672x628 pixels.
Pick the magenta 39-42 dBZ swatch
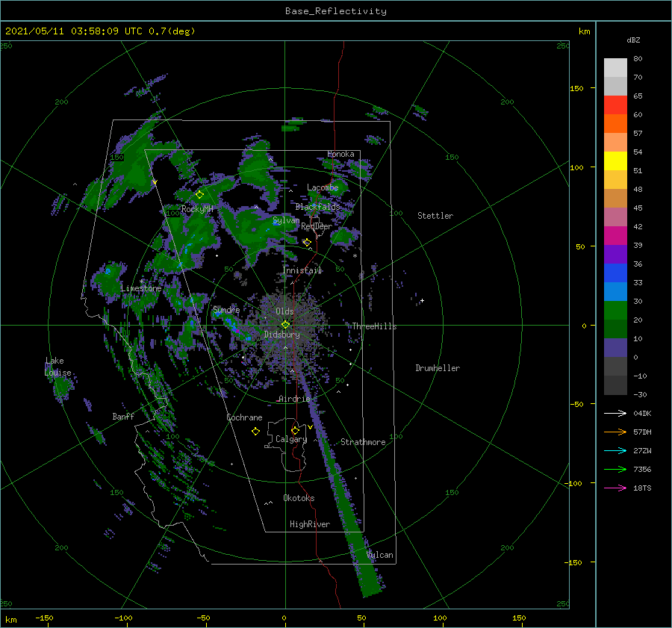point(615,236)
